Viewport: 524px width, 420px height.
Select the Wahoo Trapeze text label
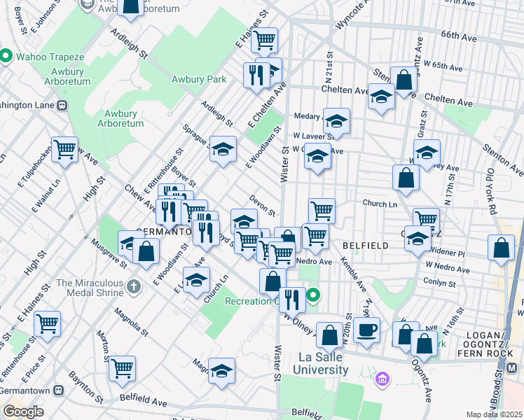[50, 57]
